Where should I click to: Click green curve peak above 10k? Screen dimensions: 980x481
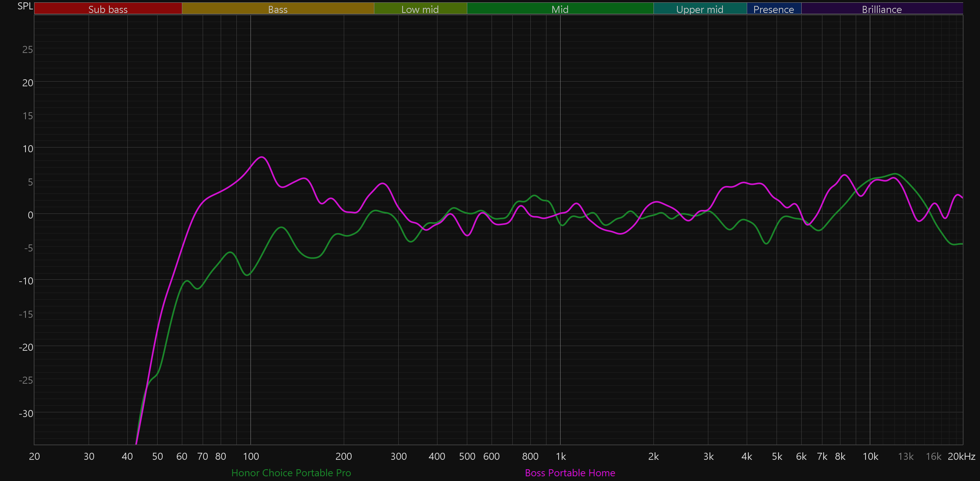click(896, 174)
